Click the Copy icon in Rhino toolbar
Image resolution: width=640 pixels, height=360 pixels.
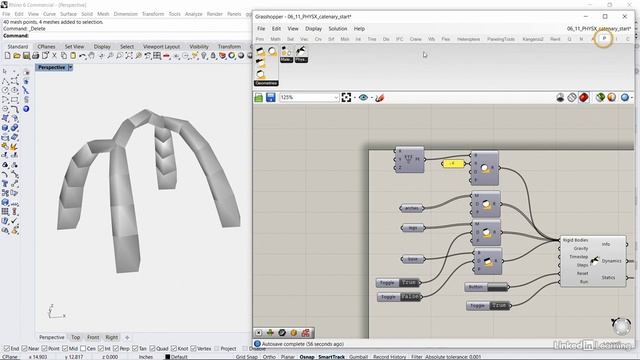(64, 56)
